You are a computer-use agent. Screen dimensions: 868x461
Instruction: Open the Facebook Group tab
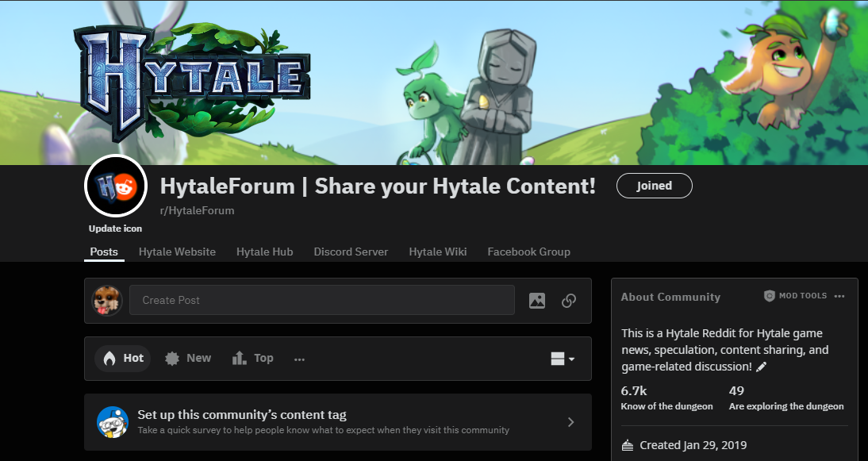[x=528, y=252]
